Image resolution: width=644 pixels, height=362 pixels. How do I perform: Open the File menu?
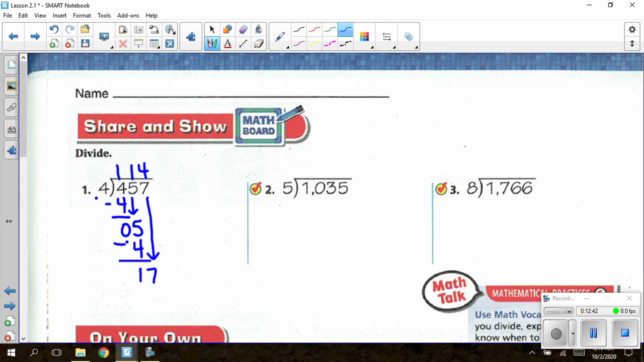pos(8,16)
